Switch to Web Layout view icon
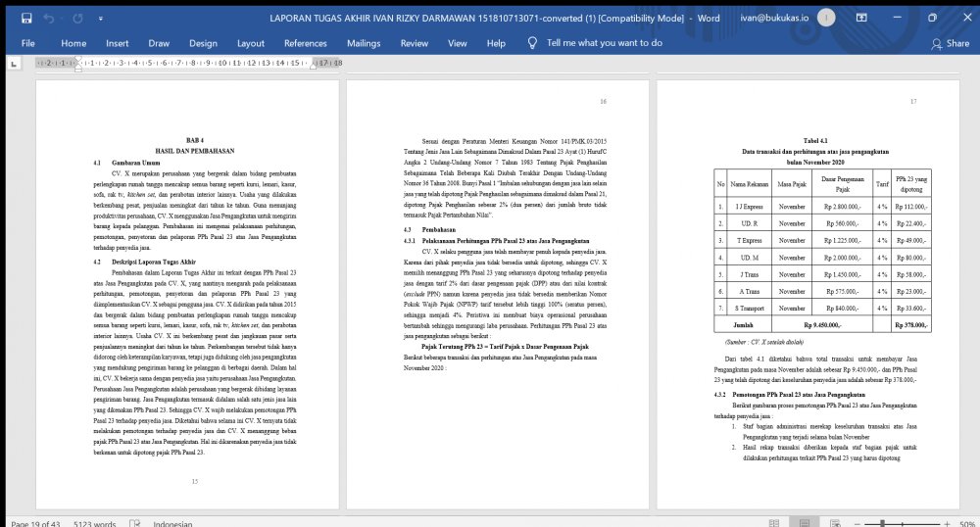 point(835,523)
